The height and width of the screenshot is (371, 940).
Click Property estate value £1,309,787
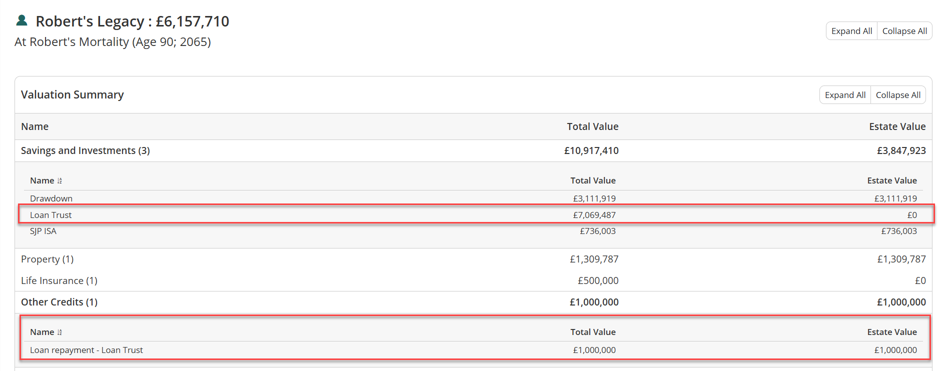coord(902,260)
